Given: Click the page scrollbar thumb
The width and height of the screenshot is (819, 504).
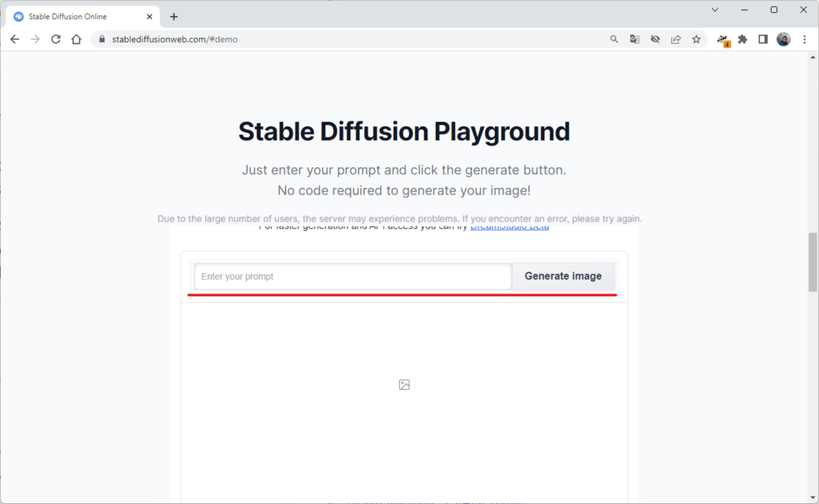Looking at the screenshot, I should click(x=811, y=263).
